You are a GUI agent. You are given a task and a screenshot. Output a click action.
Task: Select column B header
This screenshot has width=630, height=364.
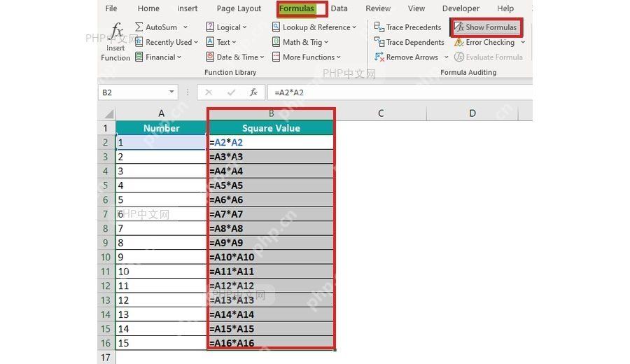tap(271, 113)
